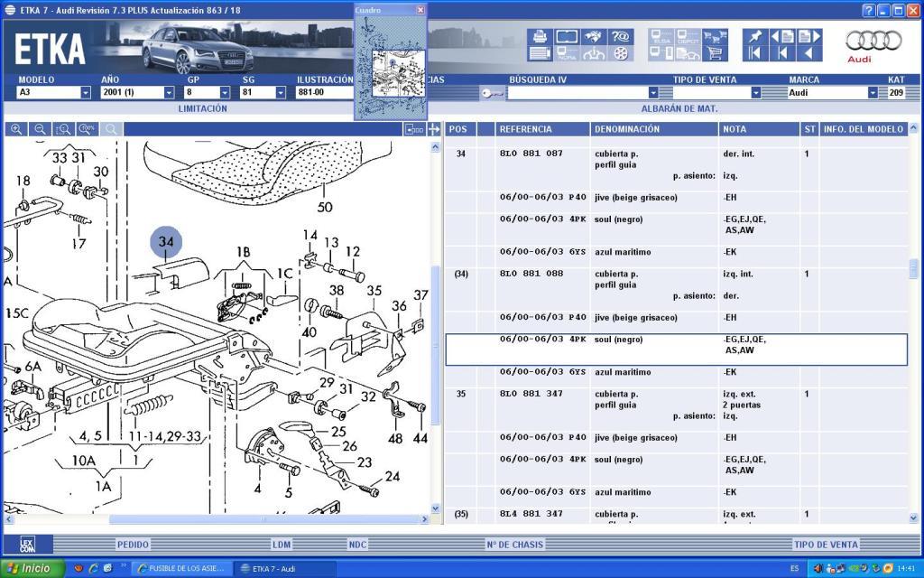
Task: Click the LDM button in the bottom bar
Action: pyautogui.click(x=282, y=545)
